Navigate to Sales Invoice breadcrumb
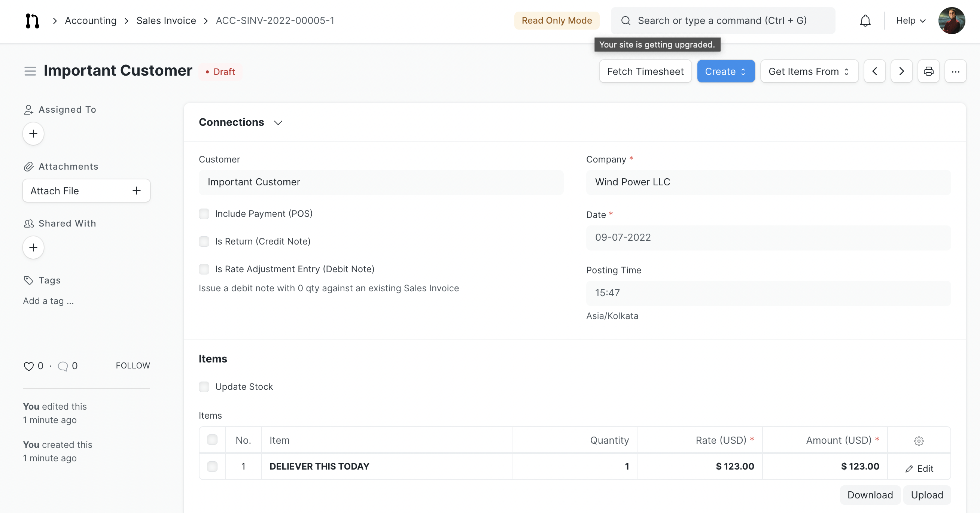Image resolution: width=980 pixels, height=513 pixels. (166, 21)
